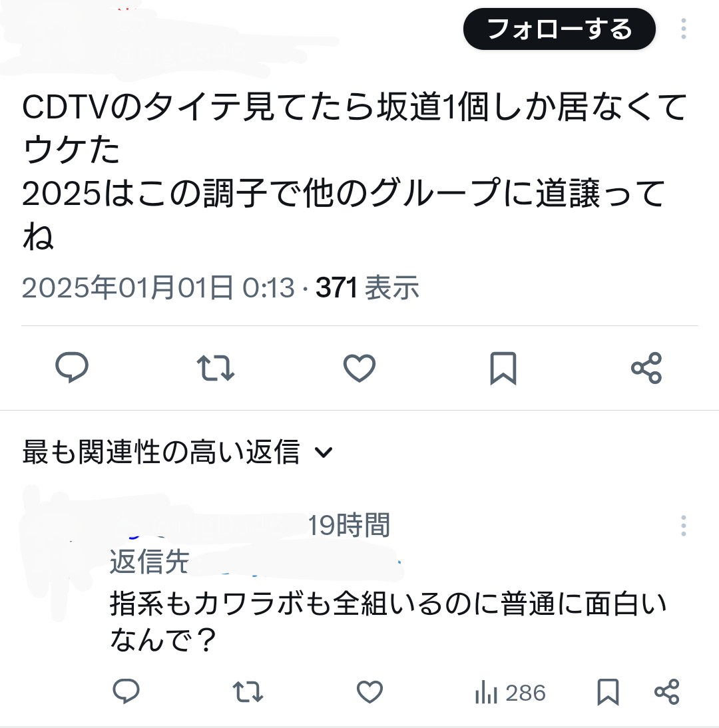The image size is (719, 728).
Task: Open the reply's three-dot options menu
Action: coord(683,526)
